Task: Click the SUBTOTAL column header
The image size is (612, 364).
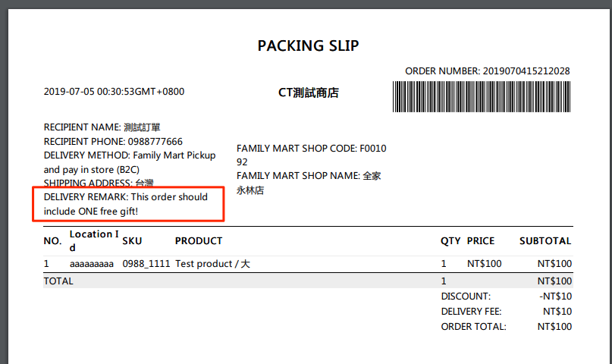Action: tap(545, 240)
